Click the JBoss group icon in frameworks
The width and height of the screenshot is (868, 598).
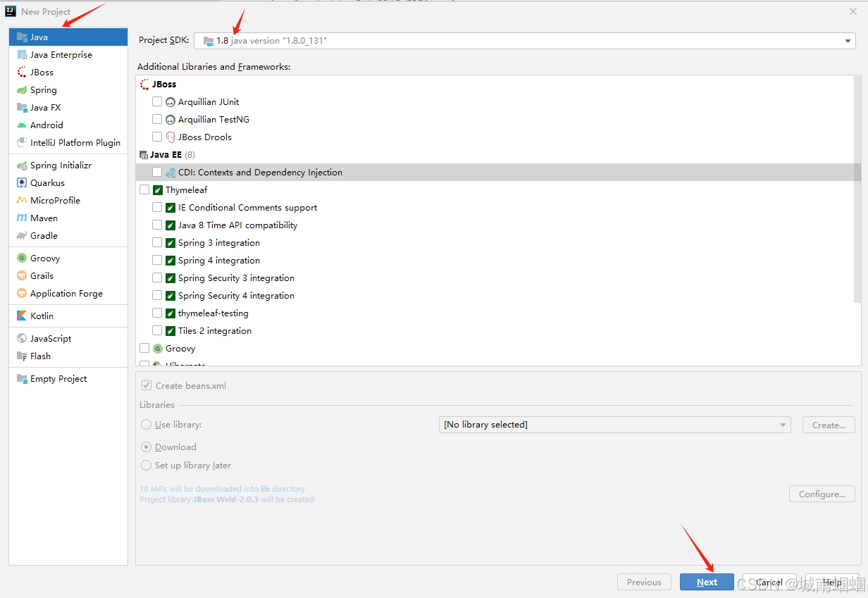[144, 84]
